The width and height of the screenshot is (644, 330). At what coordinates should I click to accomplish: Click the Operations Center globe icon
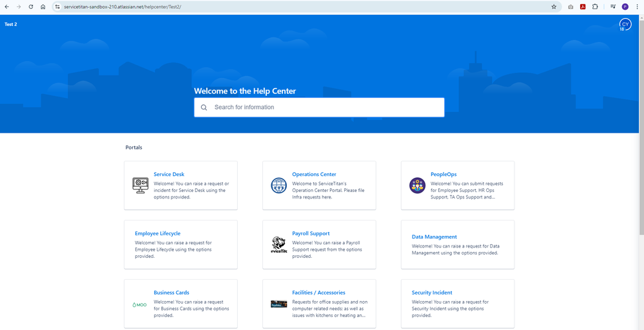279,186
